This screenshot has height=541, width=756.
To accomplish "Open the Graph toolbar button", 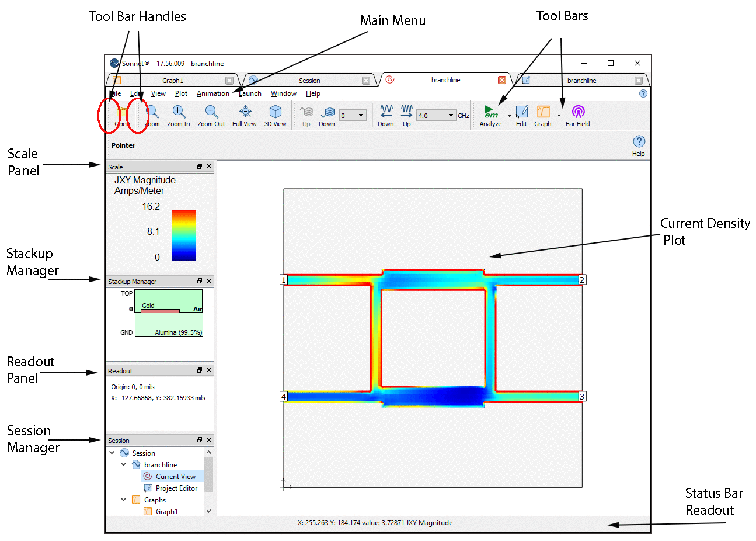I will (x=543, y=112).
